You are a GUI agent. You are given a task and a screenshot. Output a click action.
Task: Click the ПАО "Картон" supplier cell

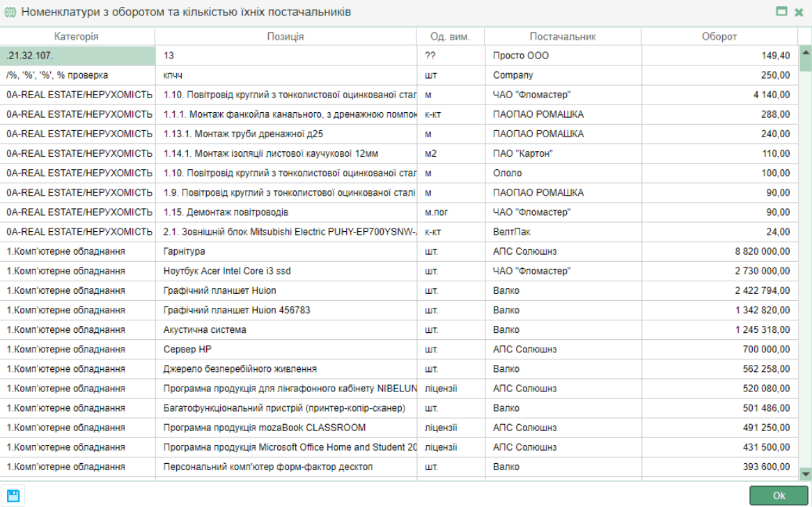563,153
